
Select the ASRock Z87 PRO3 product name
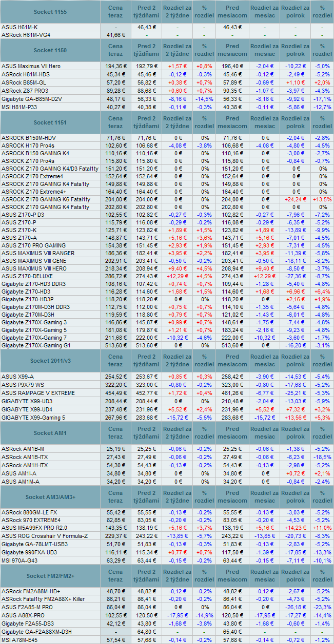[24, 90]
